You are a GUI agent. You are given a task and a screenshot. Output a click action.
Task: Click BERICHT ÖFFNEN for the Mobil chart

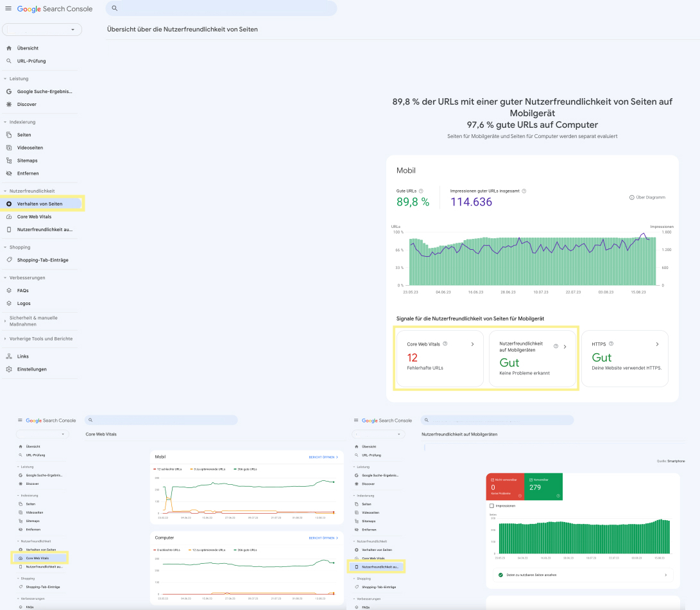[323, 457]
